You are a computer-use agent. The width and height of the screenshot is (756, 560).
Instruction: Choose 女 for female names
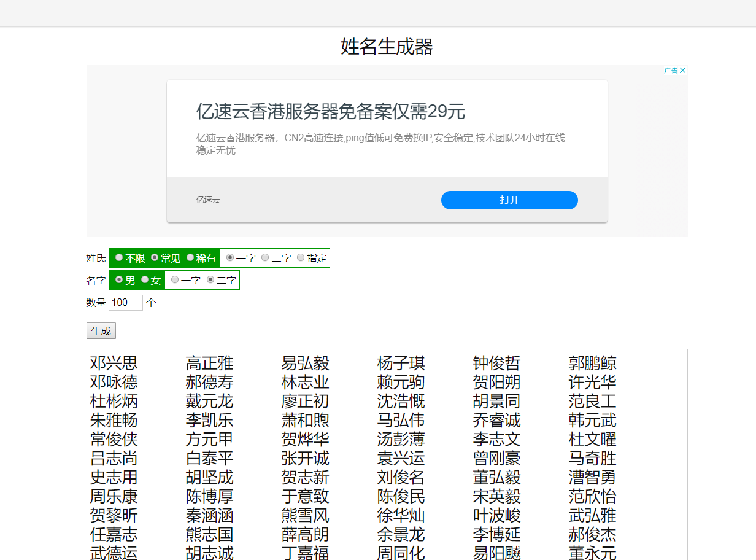pyautogui.click(x=144, y=280)
